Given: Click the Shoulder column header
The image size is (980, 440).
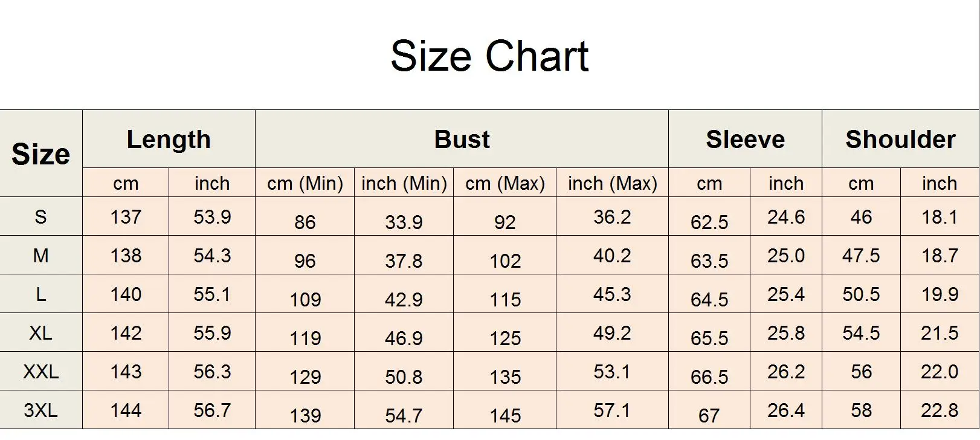Looking at the screenshot, I should tap(900, 140).
